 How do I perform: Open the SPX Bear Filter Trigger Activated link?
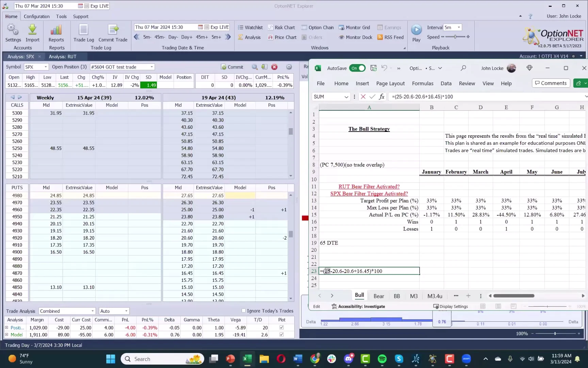(x=369, y=194)
